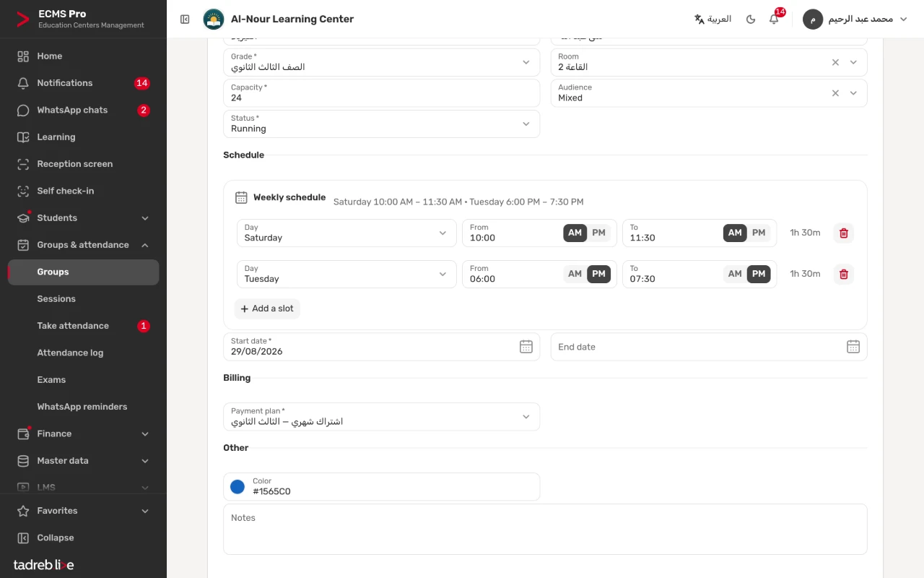Viewport: 924px width, 578px height.
Task: Set Tuesday From time to AM
Action: pyautogui.click(x=575, y=274)
